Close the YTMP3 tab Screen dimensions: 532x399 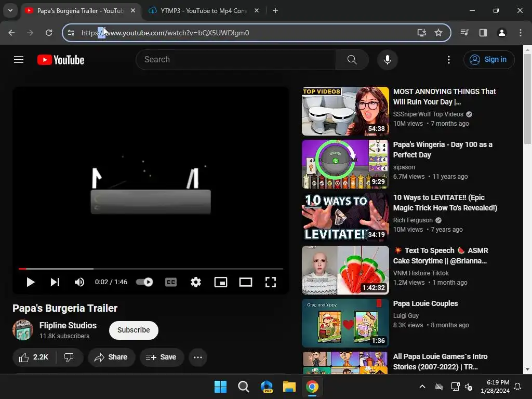257,10
